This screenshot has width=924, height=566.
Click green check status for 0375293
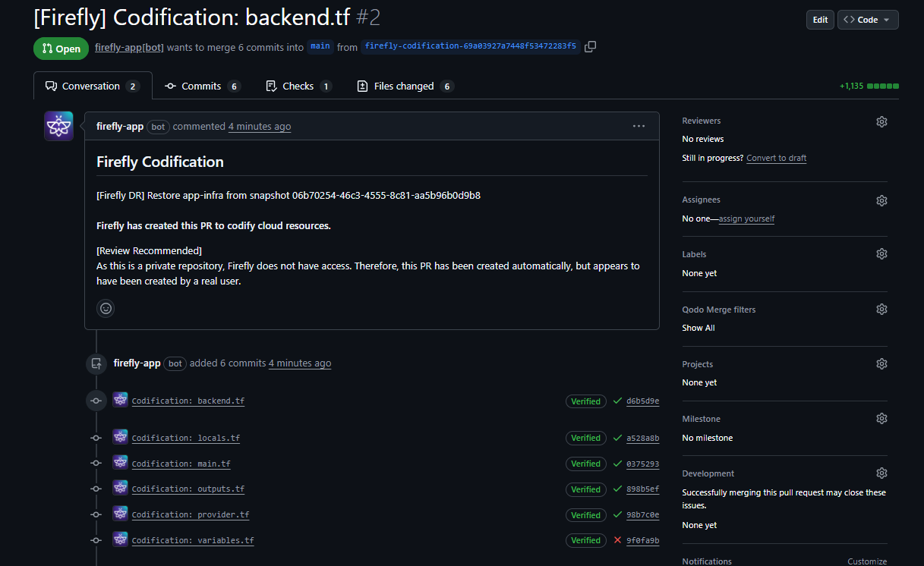point(617,464)
